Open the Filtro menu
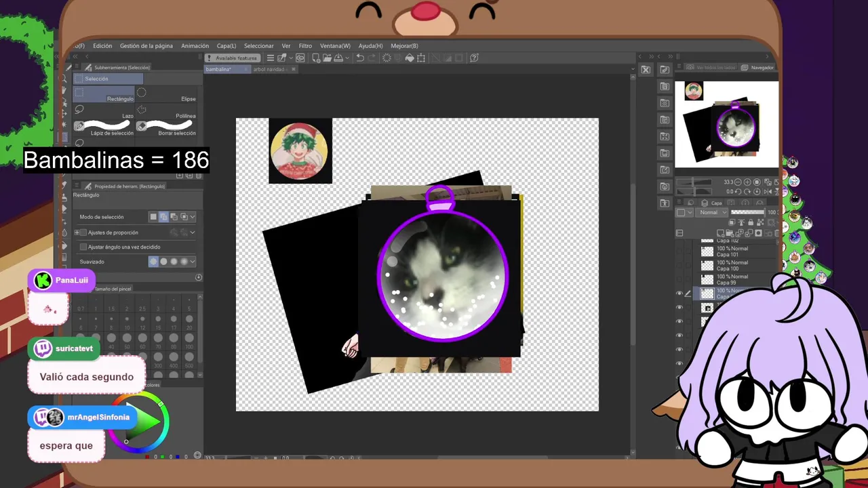868x488 pixels. click(x=305, y=46)
